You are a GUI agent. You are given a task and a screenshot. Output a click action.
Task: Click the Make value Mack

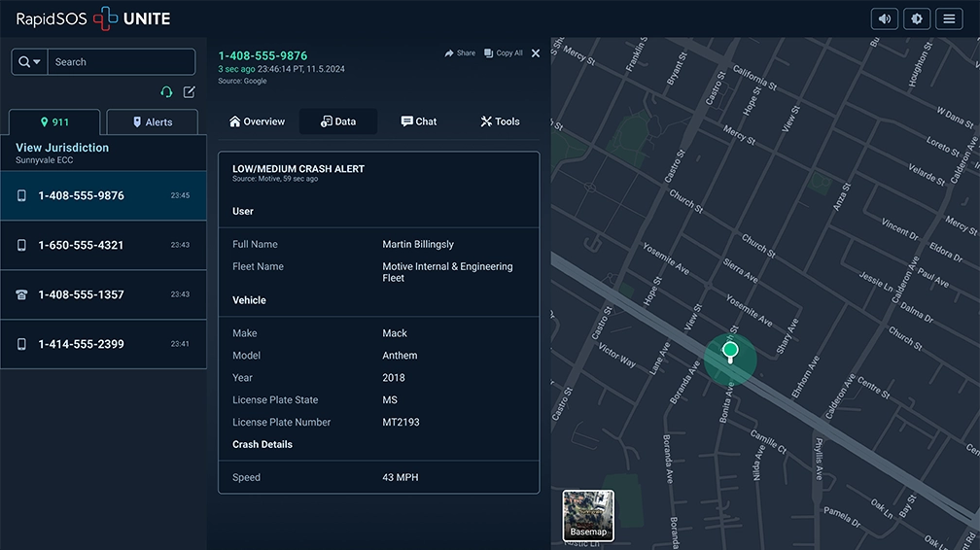[395, 333]
